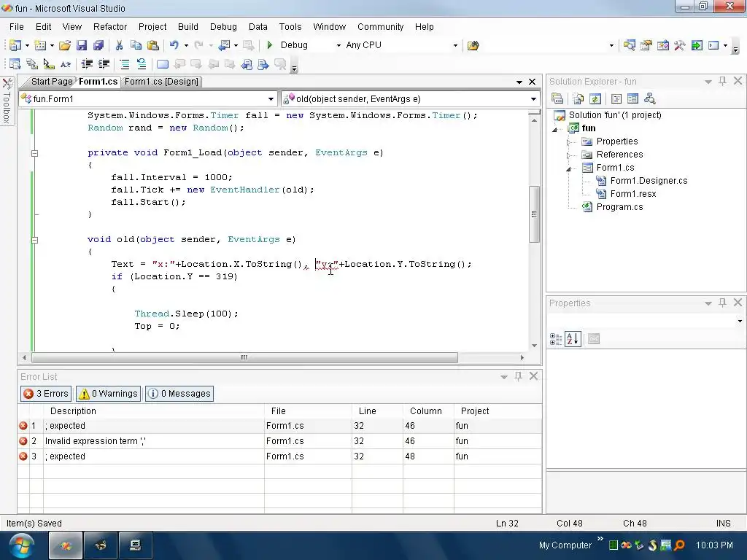Click the Add New Item toolbar icon

click(x=40, y=45)
